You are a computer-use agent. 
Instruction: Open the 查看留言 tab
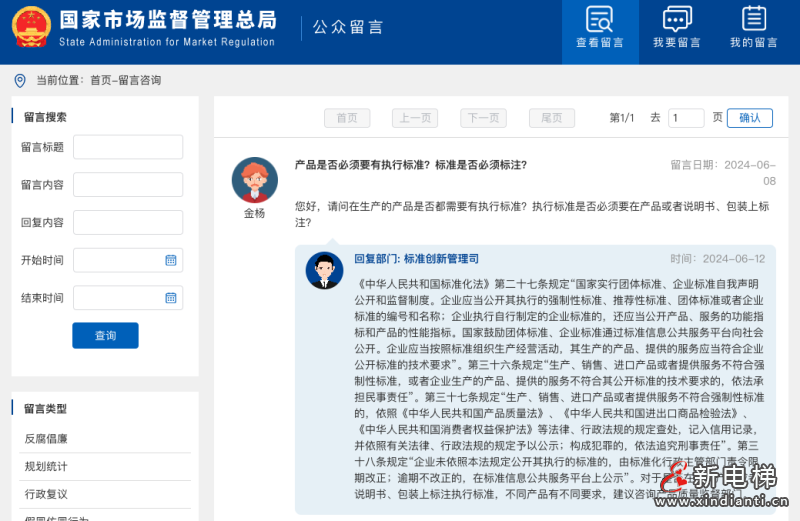click(600, 28)
